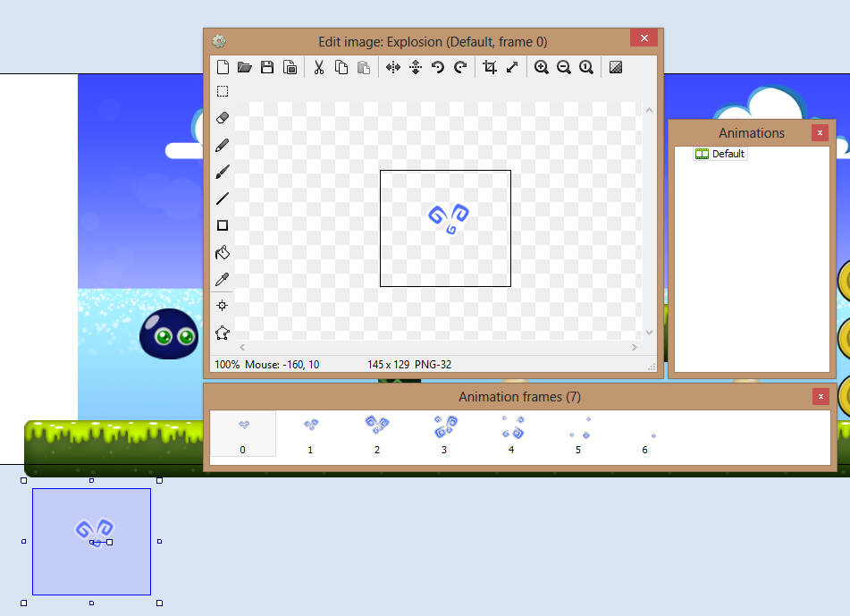This screenshot has height=616, width=850.
Task: Click the Resize image arrow icon
Action: [512, 67]
